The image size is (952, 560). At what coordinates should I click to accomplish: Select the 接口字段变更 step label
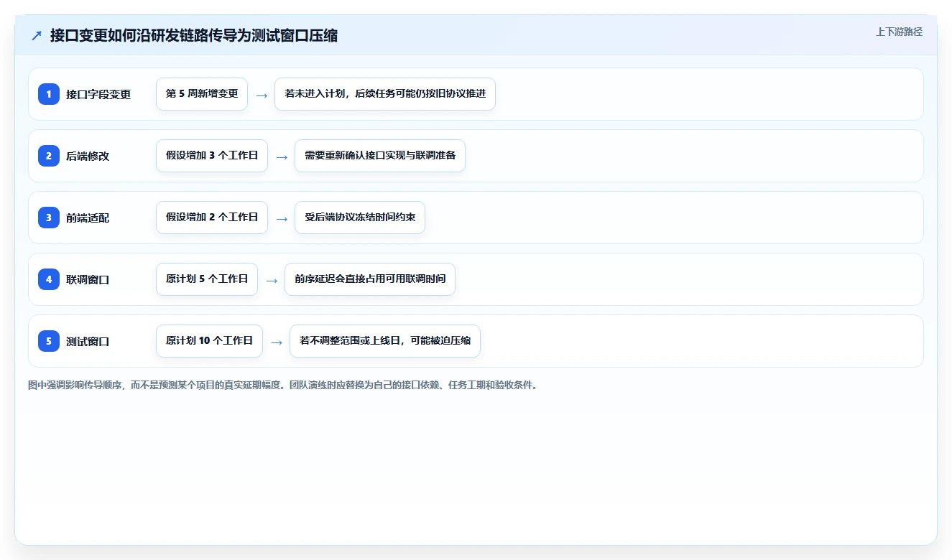(x=98, y=94)
